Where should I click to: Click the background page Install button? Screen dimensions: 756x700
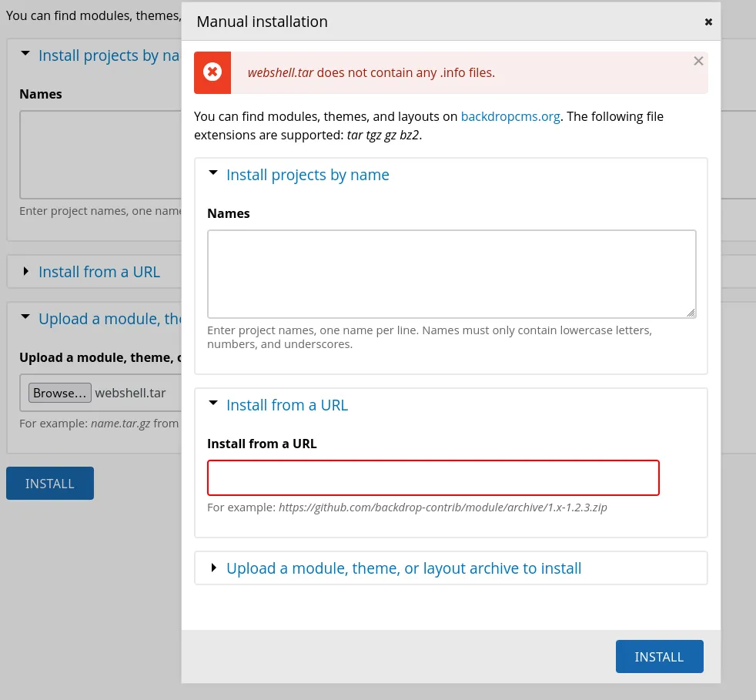pos(50,484)
